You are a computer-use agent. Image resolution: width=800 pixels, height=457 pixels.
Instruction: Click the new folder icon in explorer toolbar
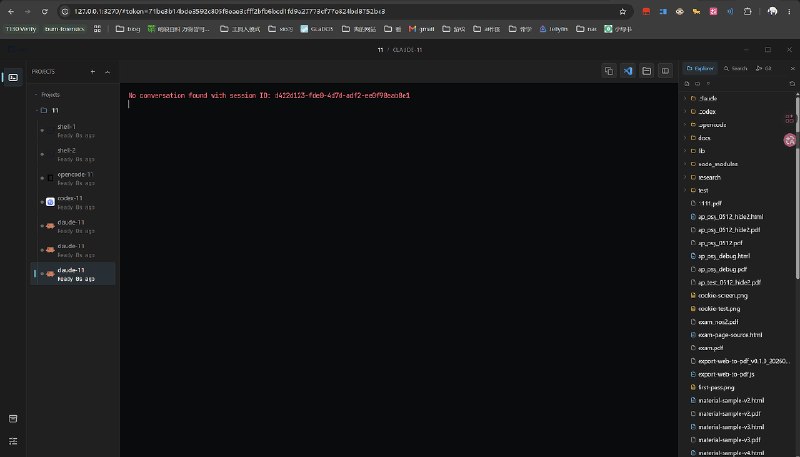pos(697,84)
